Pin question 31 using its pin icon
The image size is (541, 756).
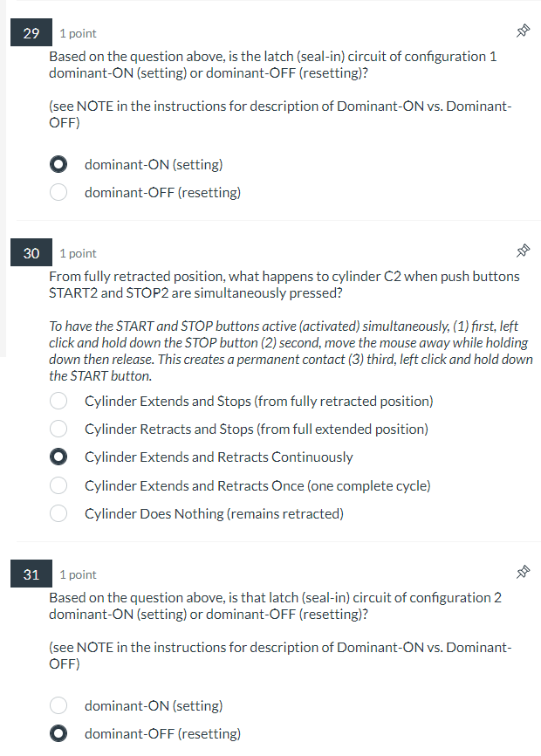(x=523, y=571)
